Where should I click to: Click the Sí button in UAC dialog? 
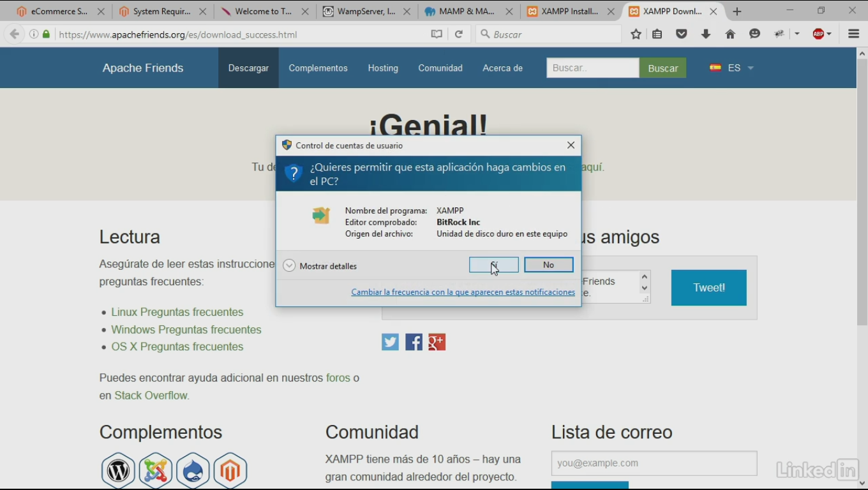[493, 265]
